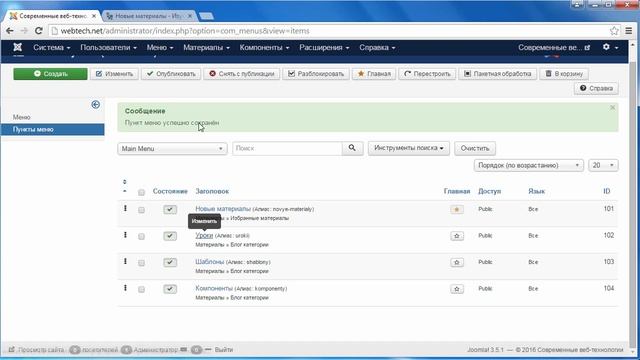Check the Шаблоны row checkbox
This screenshot has height=360, width=640.
[141, 263]
